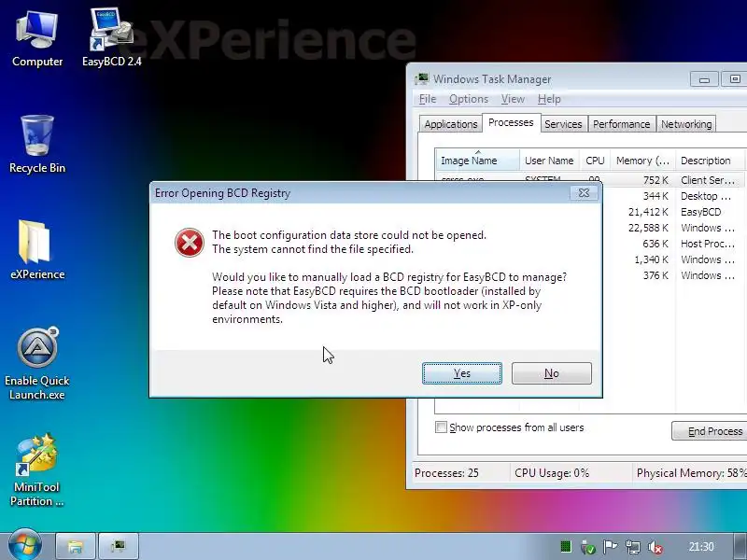Open Windows Explorer from the taskbar
Viewport: 747px width, 560px height.
(77, 546)
